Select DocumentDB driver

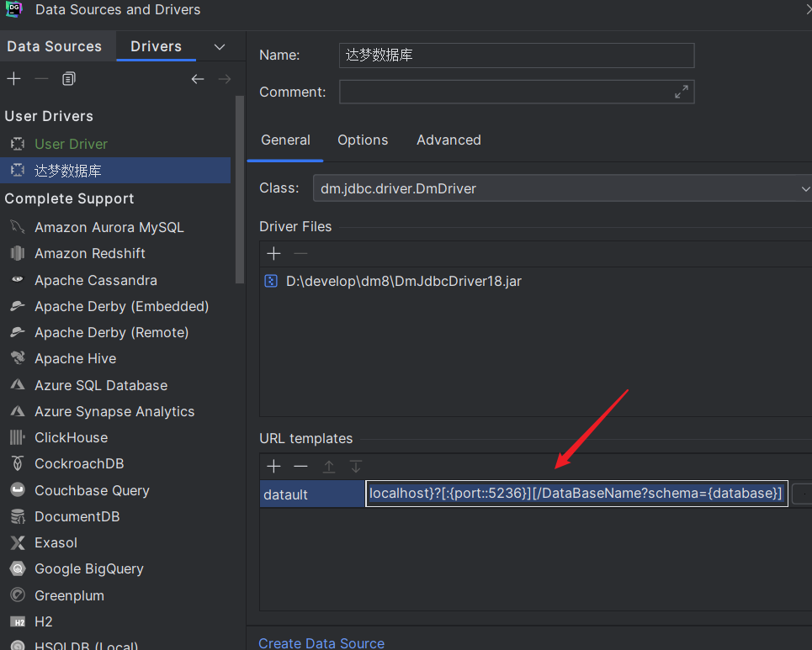pos(115,516)
